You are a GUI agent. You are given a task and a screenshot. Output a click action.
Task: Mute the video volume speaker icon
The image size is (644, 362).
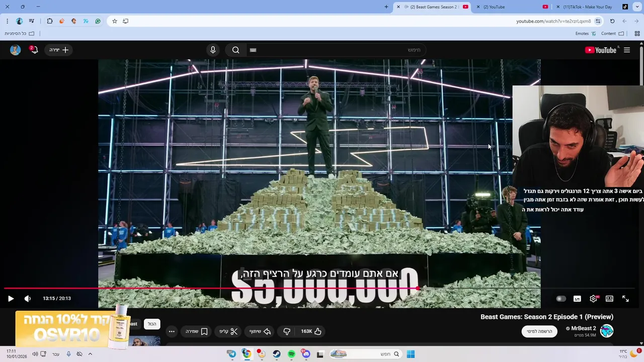coord(28,299)
